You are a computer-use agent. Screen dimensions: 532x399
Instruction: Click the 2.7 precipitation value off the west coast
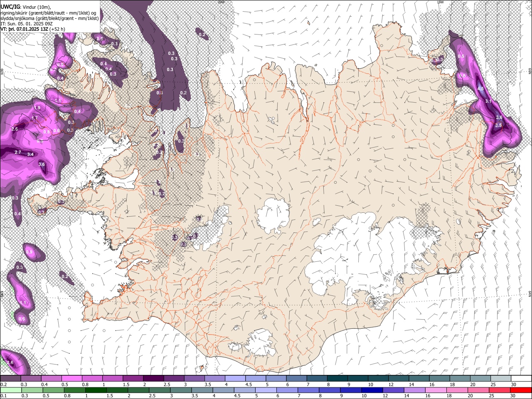click(18, 153)
